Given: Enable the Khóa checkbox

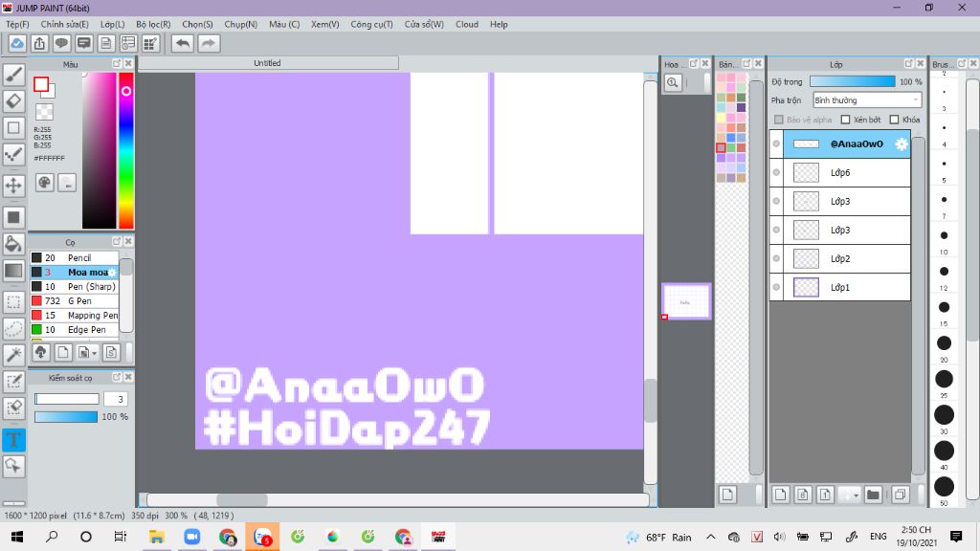Looking at the screenshot, I should coord(895,120).
